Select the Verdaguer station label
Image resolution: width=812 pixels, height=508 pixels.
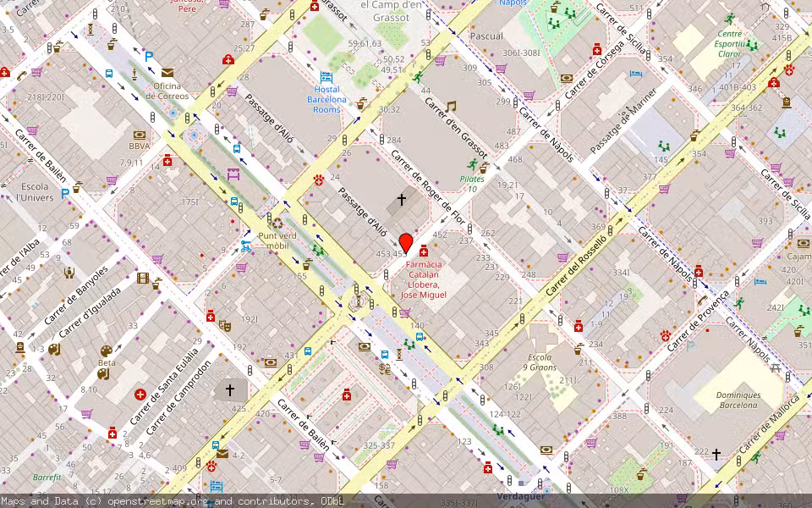521,496
